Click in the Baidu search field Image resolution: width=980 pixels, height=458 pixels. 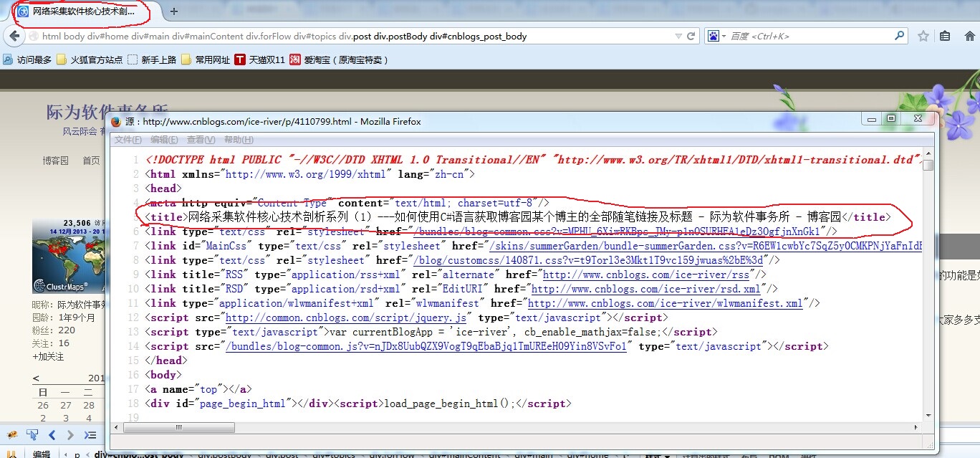tap(811, 36)
